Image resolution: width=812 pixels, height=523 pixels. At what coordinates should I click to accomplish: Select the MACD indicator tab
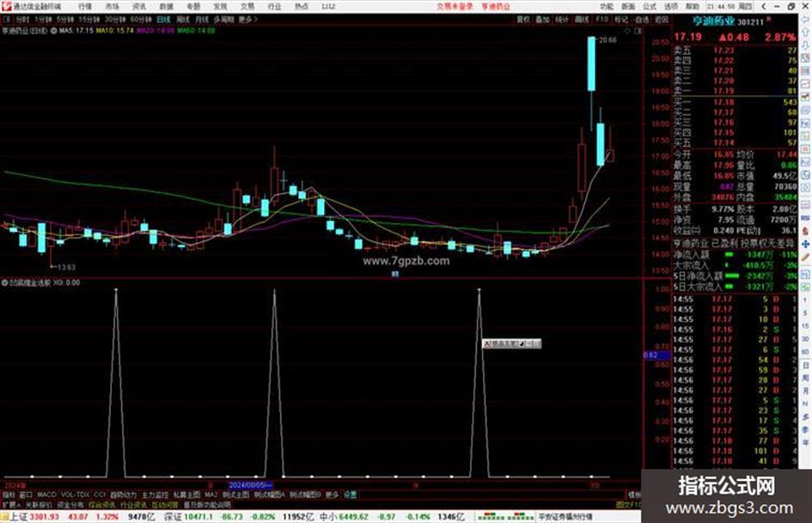coord(46,495)
